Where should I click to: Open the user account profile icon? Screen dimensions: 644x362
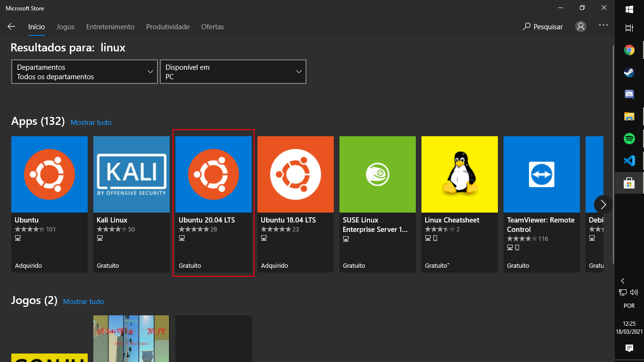click(x=581, y=27)
